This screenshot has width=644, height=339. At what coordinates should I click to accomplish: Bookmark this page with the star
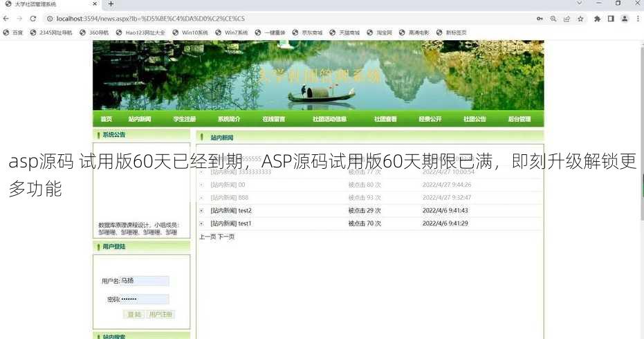pos(580,19)
